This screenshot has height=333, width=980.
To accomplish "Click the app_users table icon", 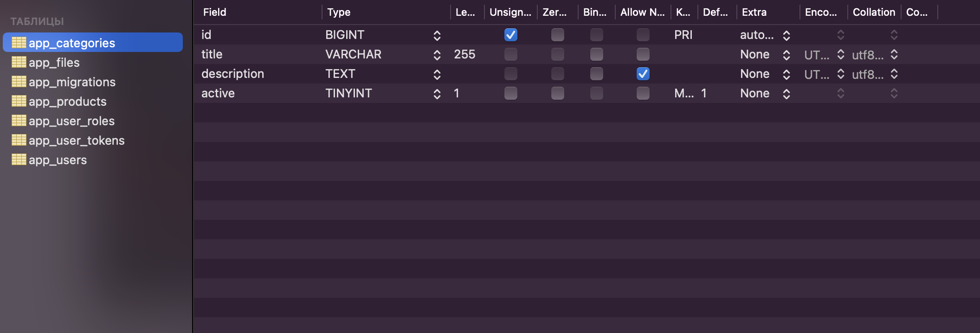I will 19,160.
